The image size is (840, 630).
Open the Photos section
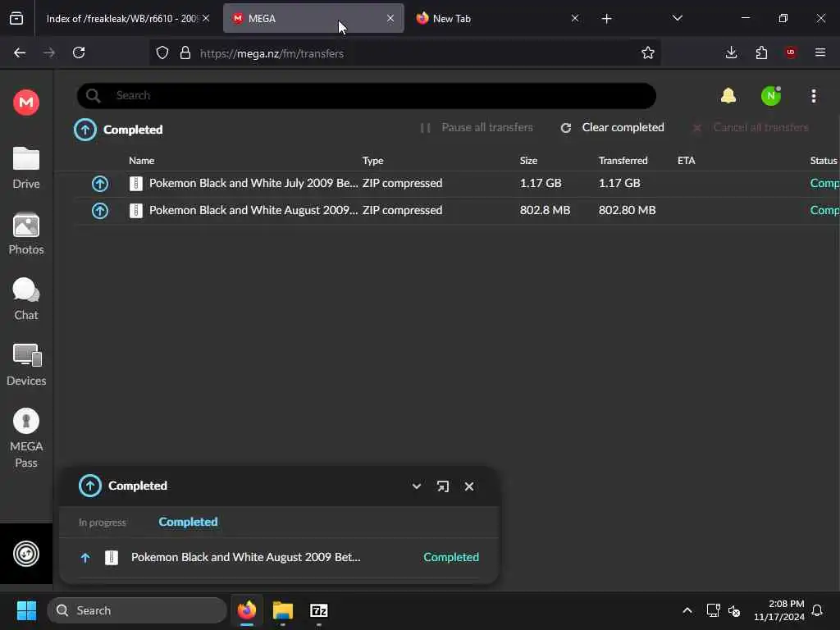pyautogui.click(x=25, y=234)
